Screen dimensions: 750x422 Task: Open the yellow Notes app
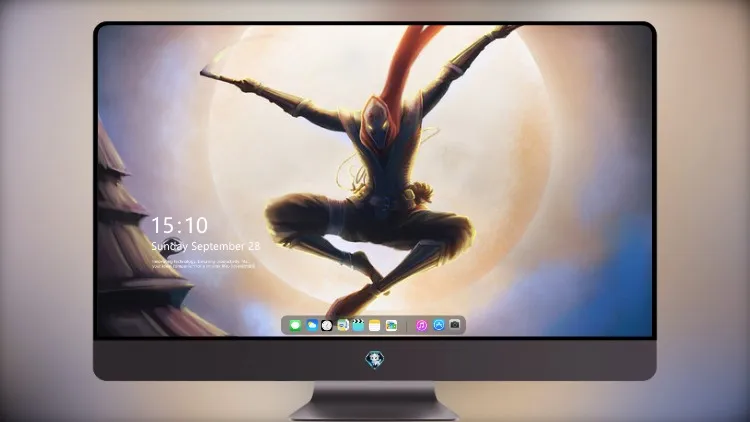(x=375, y=325)
